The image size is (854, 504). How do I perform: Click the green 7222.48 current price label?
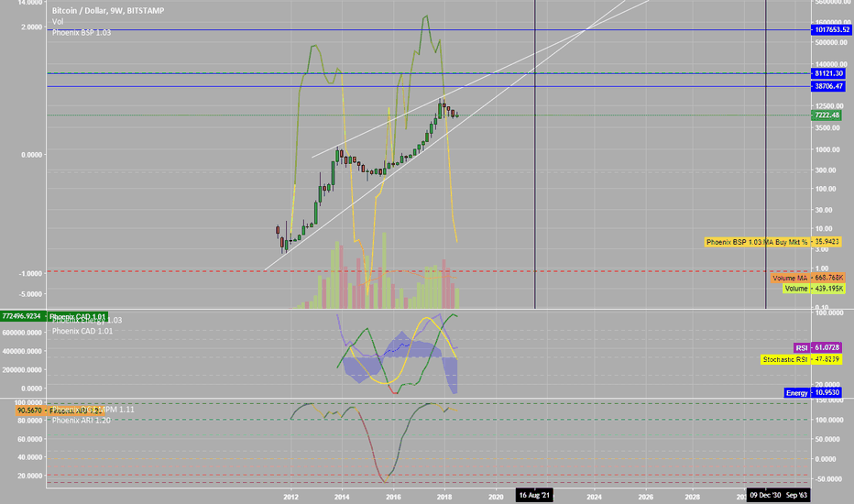[827, 115]
